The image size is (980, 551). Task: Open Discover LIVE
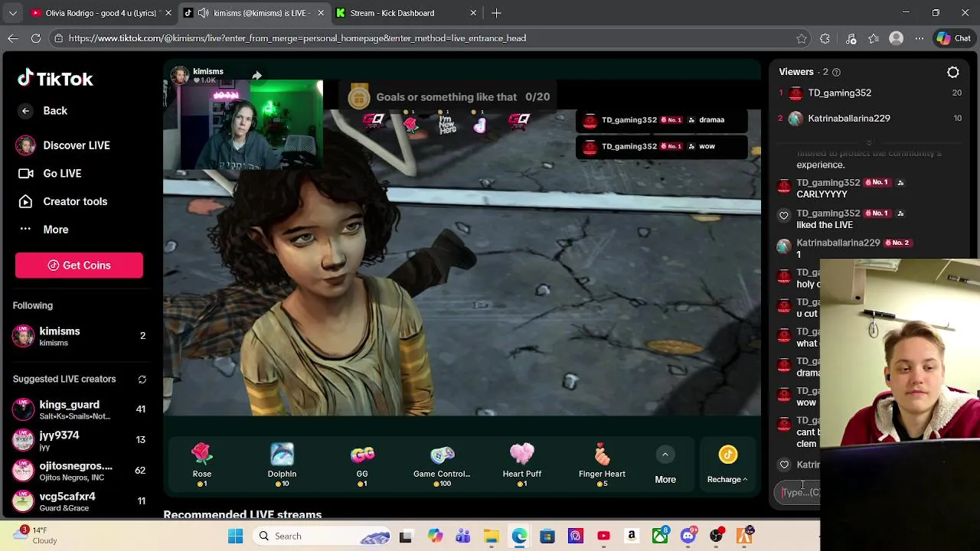tap(65, 145)
